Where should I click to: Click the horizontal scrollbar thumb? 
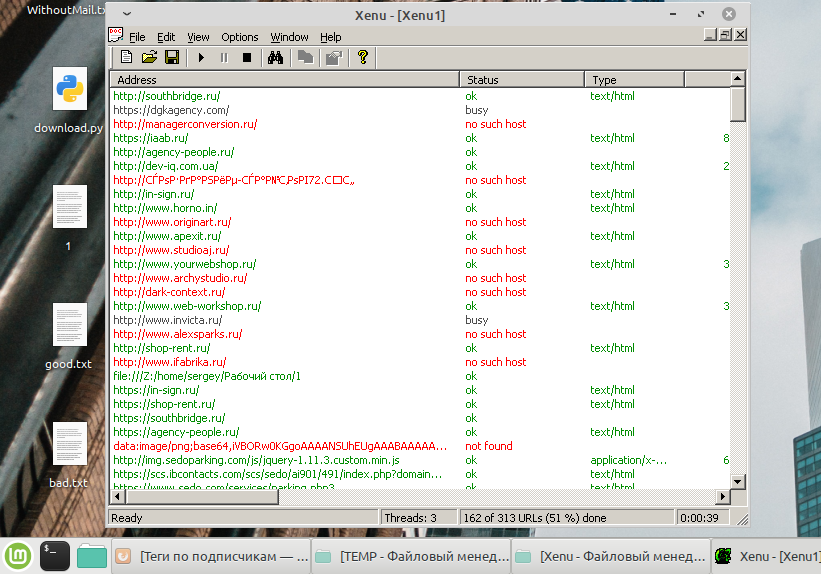pos(202,496)
